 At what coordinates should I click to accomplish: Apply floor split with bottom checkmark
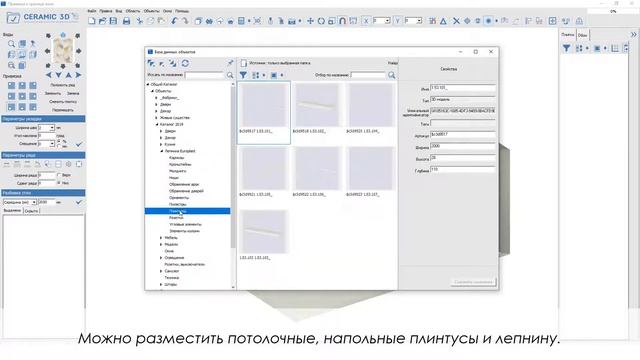79,202
